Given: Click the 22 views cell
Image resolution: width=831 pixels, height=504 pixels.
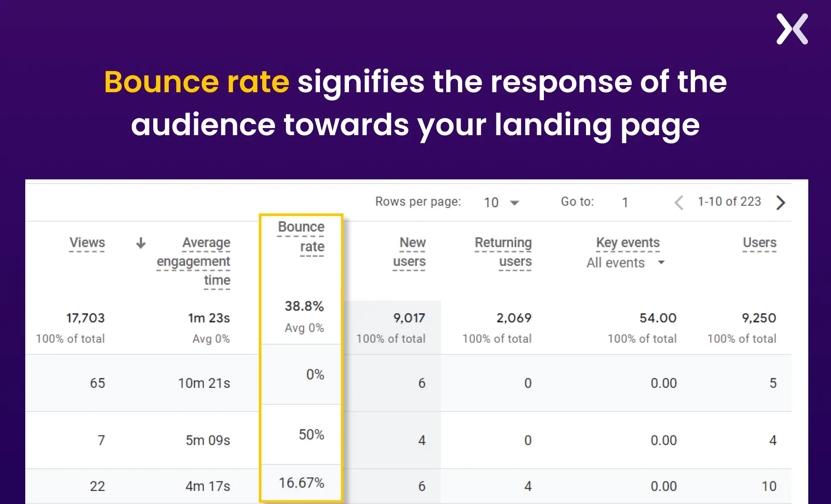Looking at the screenshot, I should 97,486.
